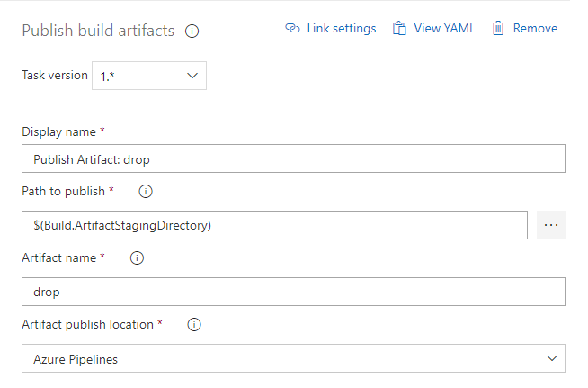The image size is (588, 388).
Task: Click the Path to publish input field
Action: (x=274, y=225)
